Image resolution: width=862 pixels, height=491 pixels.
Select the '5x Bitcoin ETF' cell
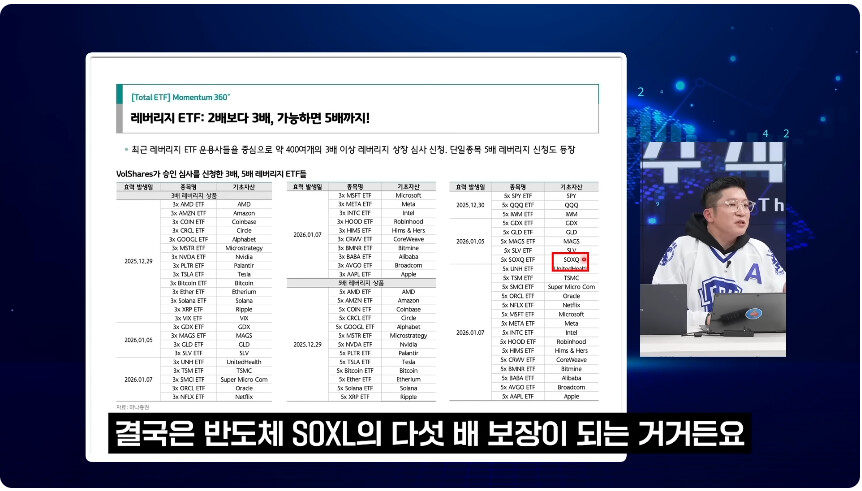[x=355, y=371]
